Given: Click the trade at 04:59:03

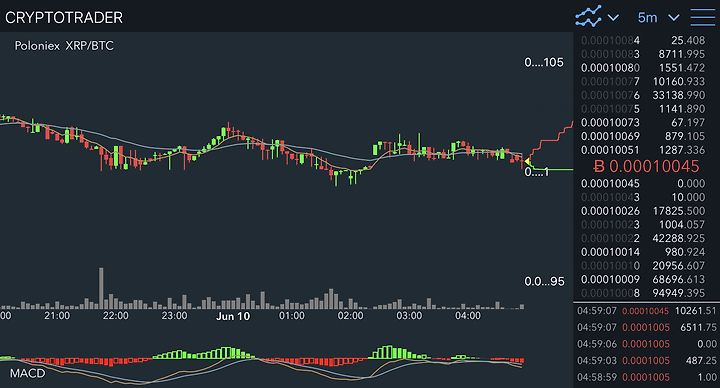Looking at the screenshot, I should point(647,360).
